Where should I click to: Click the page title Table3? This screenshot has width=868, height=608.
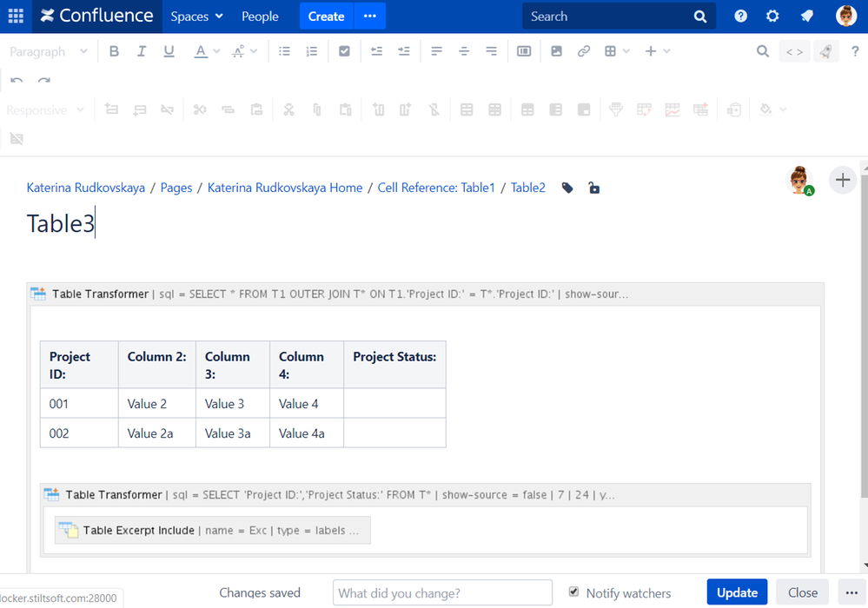pyautogui.click(x=61, y=223)
